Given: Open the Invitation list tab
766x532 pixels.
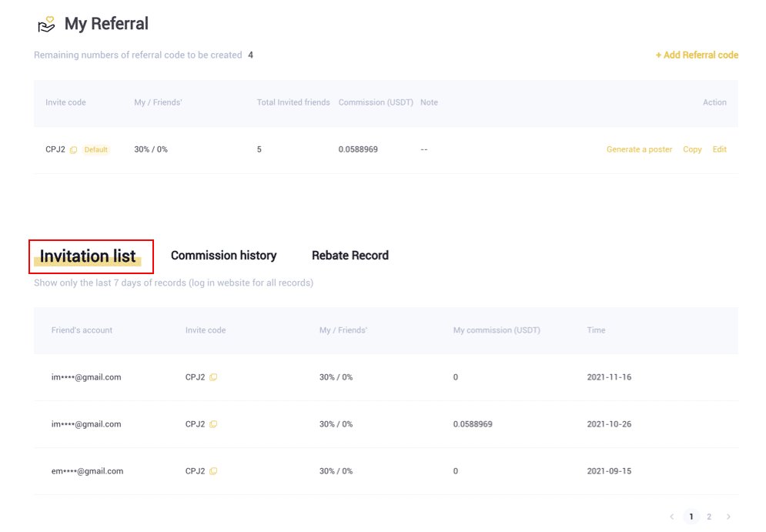Looking at the screenshot, I should click(88, 256).
